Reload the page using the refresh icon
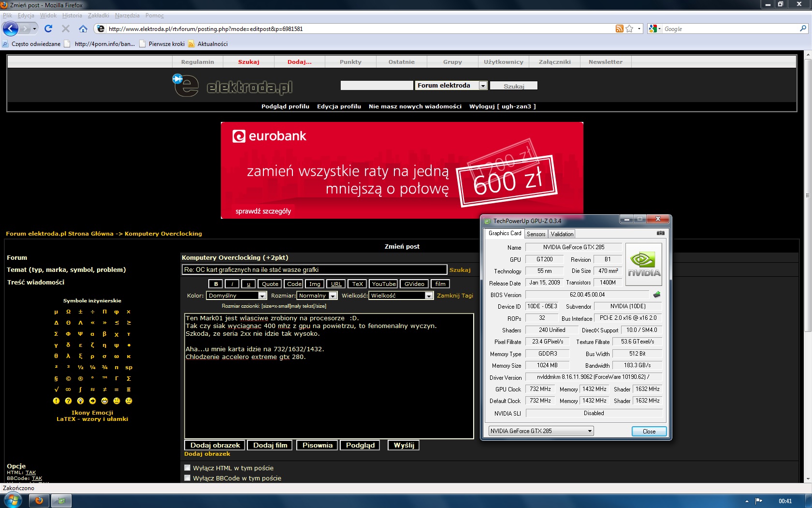 coord(48,29)
